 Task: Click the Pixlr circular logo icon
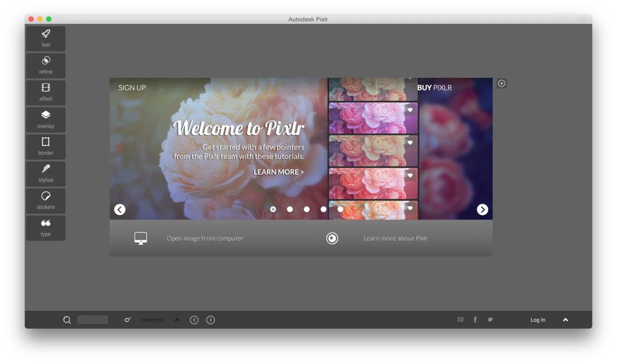(x=332, y=238)
